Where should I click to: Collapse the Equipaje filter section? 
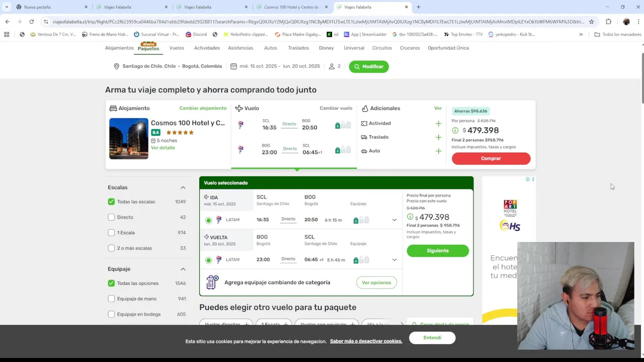click(x=183, y=269)
